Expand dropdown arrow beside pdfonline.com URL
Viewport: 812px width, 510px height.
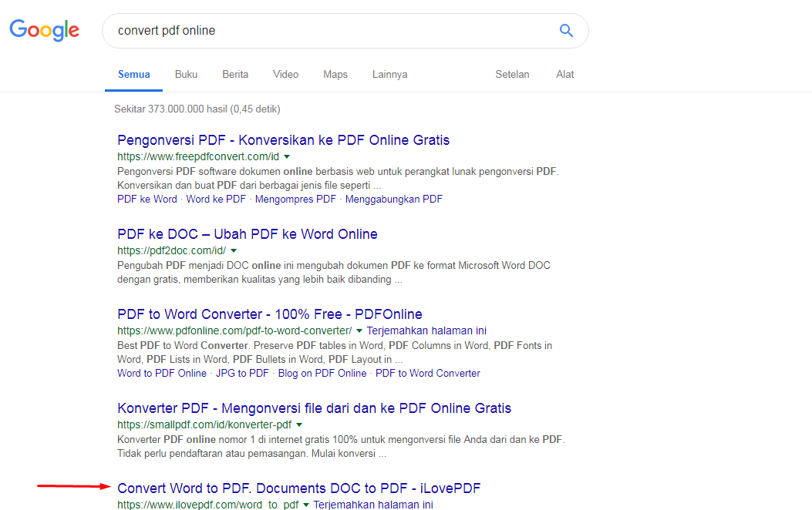pyautogui.click(x=359, y=331)
